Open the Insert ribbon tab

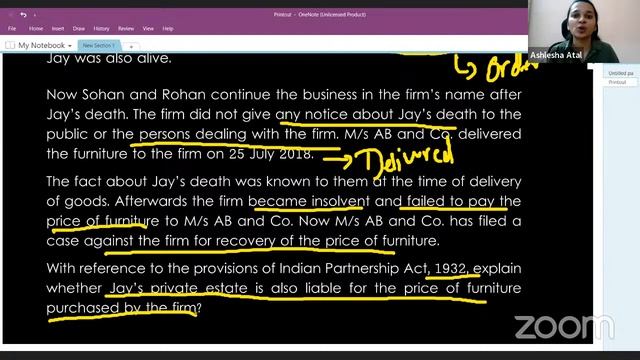tap(58, 29)
